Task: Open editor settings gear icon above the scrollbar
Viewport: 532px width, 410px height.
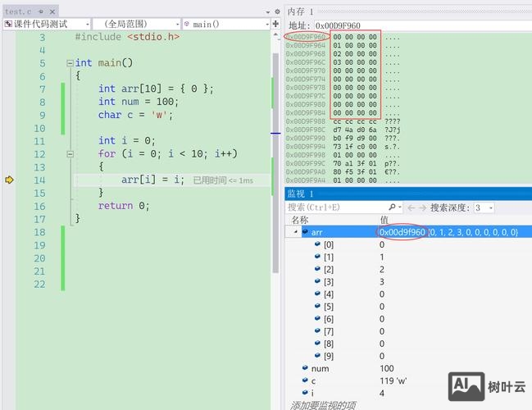Action: coord(276,12)
